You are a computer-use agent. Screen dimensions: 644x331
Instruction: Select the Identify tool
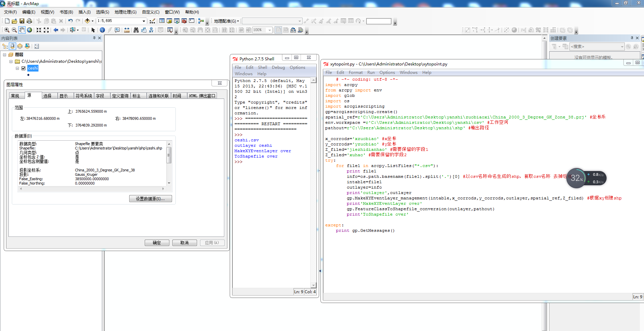coord(102,30)
